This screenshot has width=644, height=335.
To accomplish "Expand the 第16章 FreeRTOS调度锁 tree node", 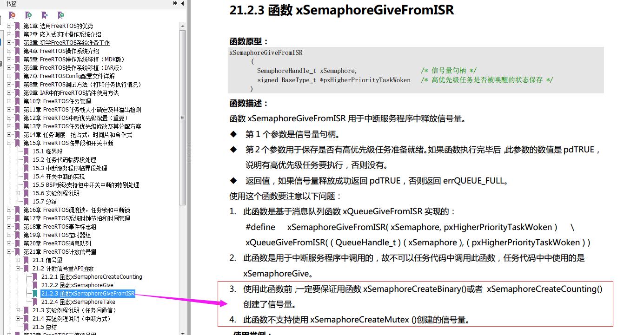I will (x=9, y=210).
